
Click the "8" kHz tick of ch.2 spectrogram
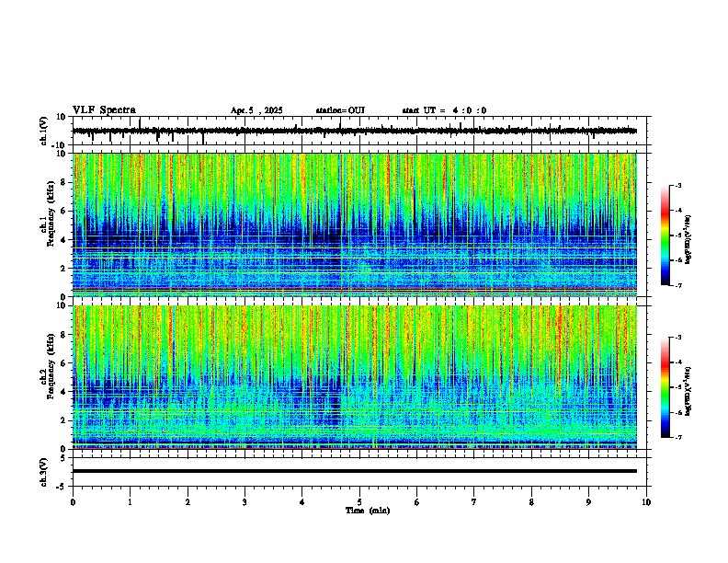coord(64,335)
